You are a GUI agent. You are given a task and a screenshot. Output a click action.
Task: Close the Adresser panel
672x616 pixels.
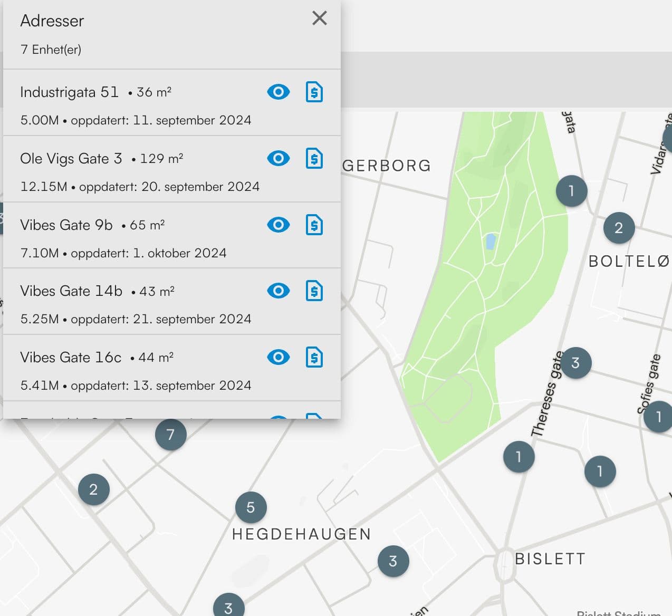coord(319,18)
